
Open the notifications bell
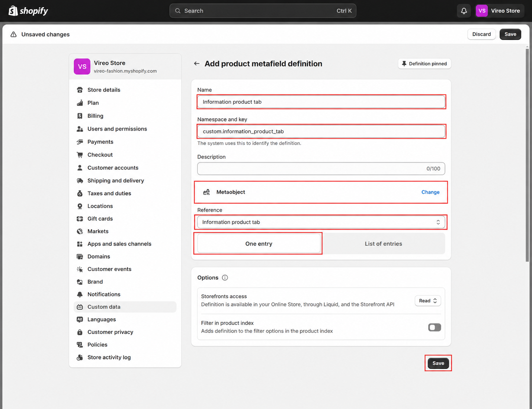coord(464,11)
